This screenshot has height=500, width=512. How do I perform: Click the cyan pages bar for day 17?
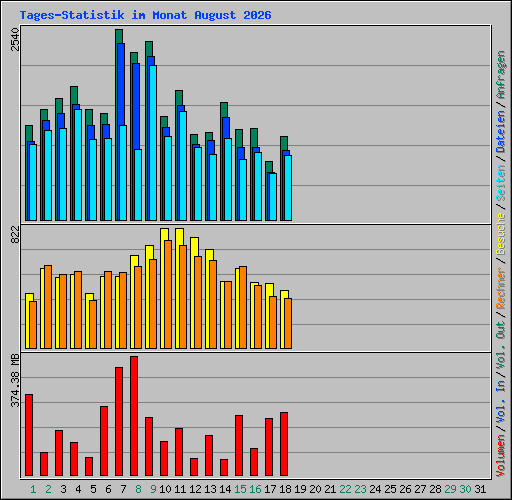point(273,197)
